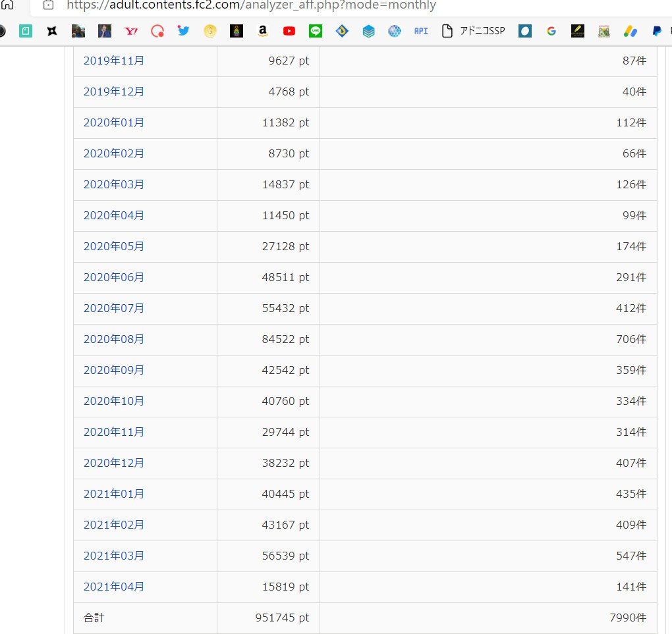The width and height of the screenshot is (672, 634).
Task: Open the 2020年12月 report link
Action: click(113, 463)
